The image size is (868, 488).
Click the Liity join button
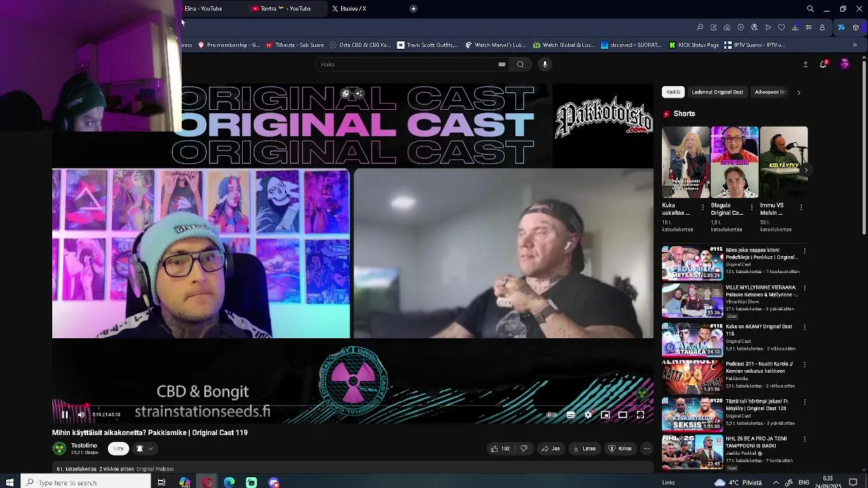pos(119,449)
